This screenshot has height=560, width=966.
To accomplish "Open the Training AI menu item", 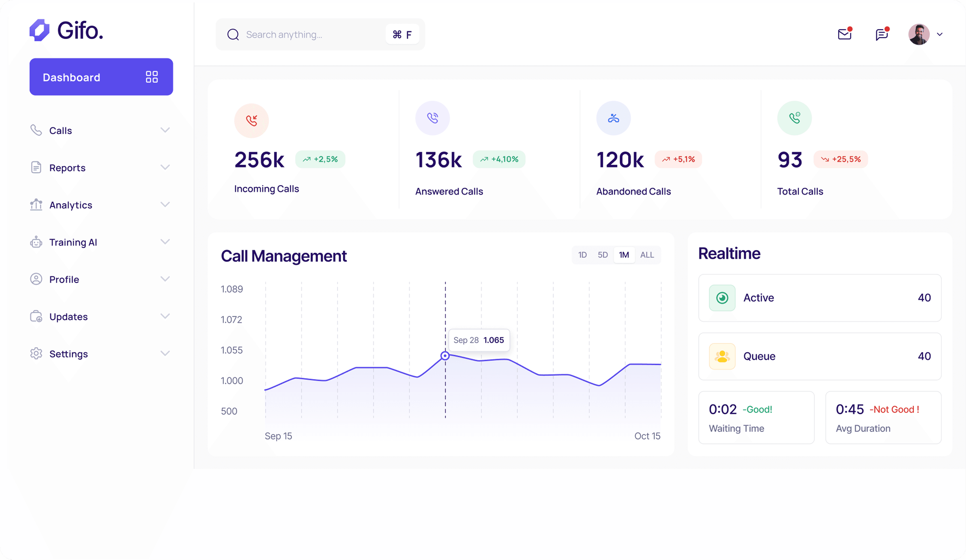I will [73, 242].
